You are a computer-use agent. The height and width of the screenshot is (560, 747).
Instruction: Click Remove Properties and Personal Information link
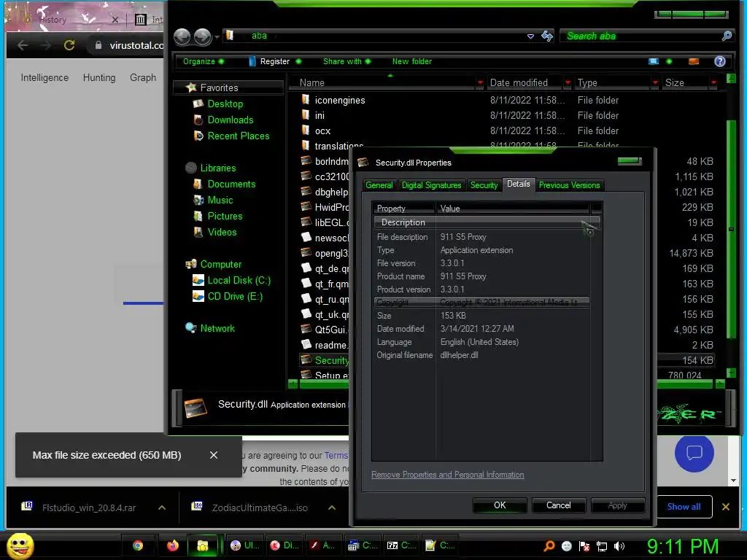(447, 475)
